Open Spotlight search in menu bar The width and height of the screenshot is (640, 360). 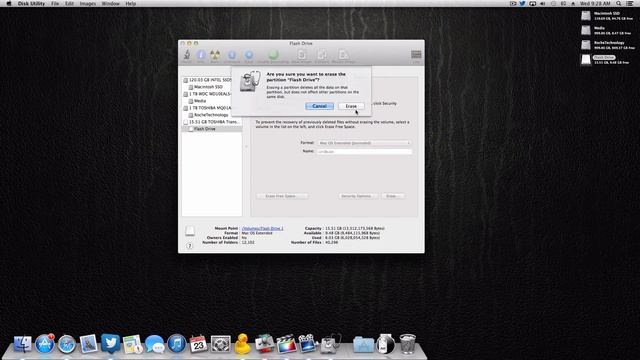(x=619, y=4)
